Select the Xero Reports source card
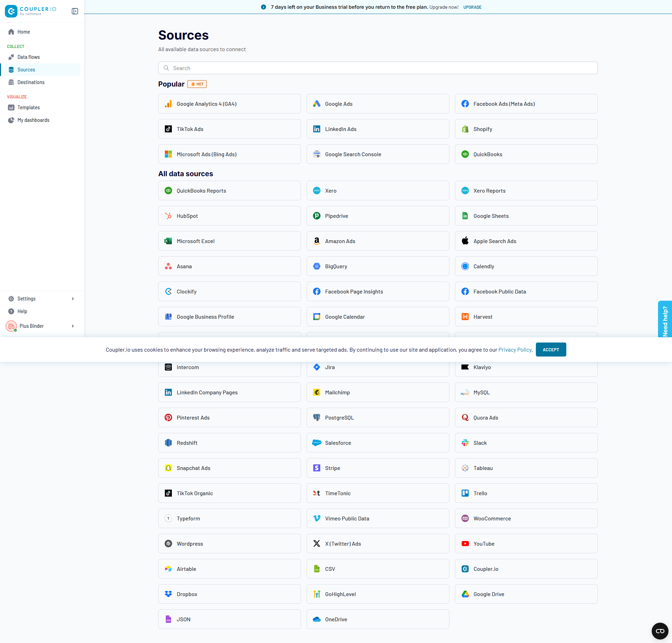The image size is (672, 643). click(526, 191)
